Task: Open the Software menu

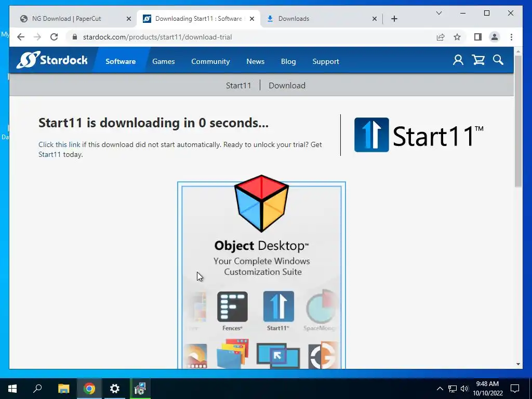Action: pos(121,61)
